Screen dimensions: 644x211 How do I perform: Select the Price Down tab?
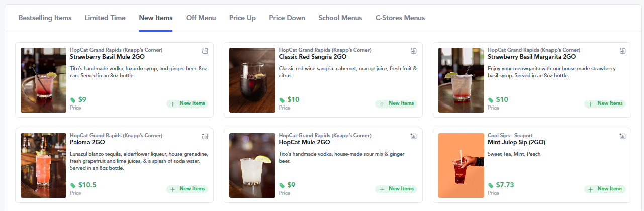click(x=287, y=18)
